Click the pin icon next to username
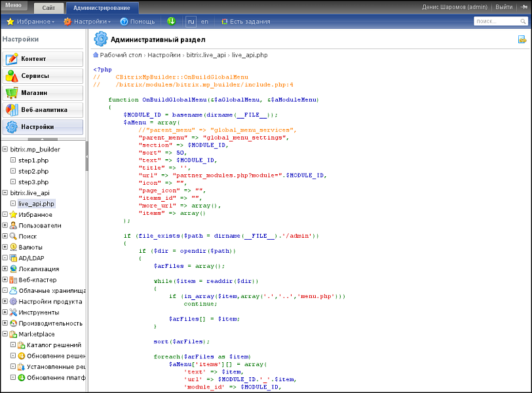This screenshot has width=532, height=393. point(523,7)
